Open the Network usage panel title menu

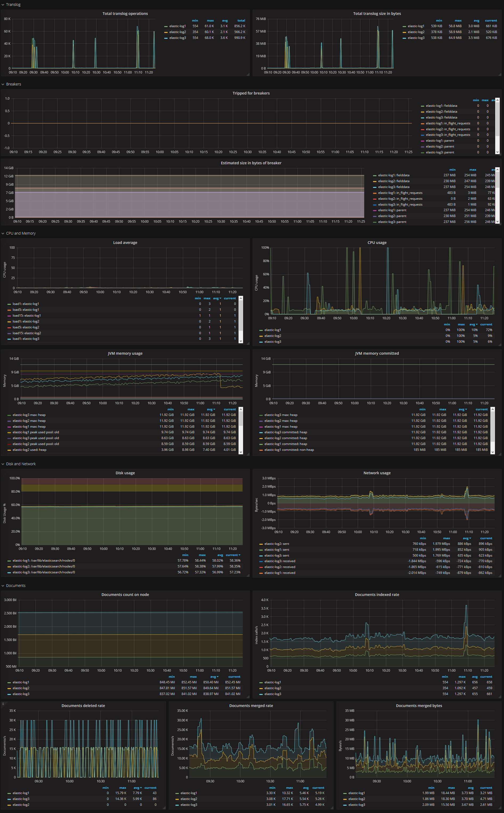pyautogui.click(x=377, y=473)
